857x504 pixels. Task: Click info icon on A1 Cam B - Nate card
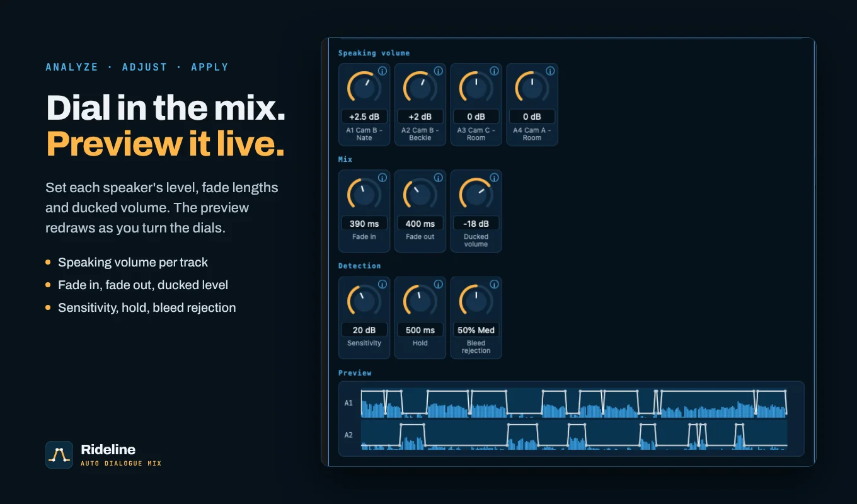[x=382, y=71]
